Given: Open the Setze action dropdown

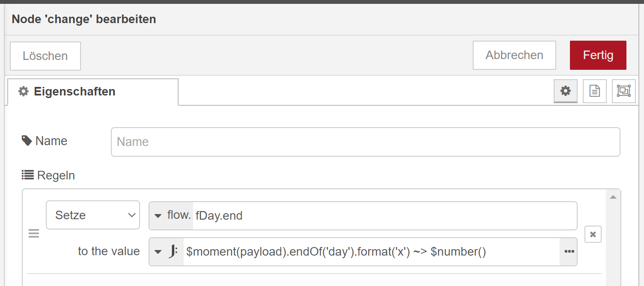Looking at the screenshot, I should 93,215.
